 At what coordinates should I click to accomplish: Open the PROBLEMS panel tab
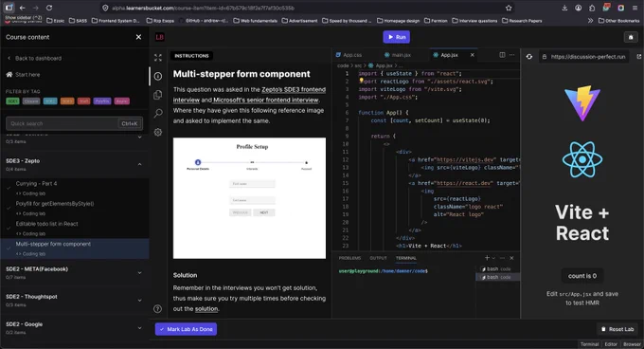tap(349, 258)
